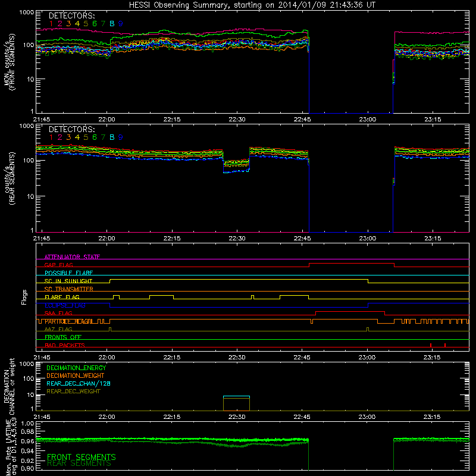The width and height of the screenshot is (476, 476).
Task: Pick detector 8 legend number in rear segments plot
Action: pyautogui.click(x=112, y=137)
